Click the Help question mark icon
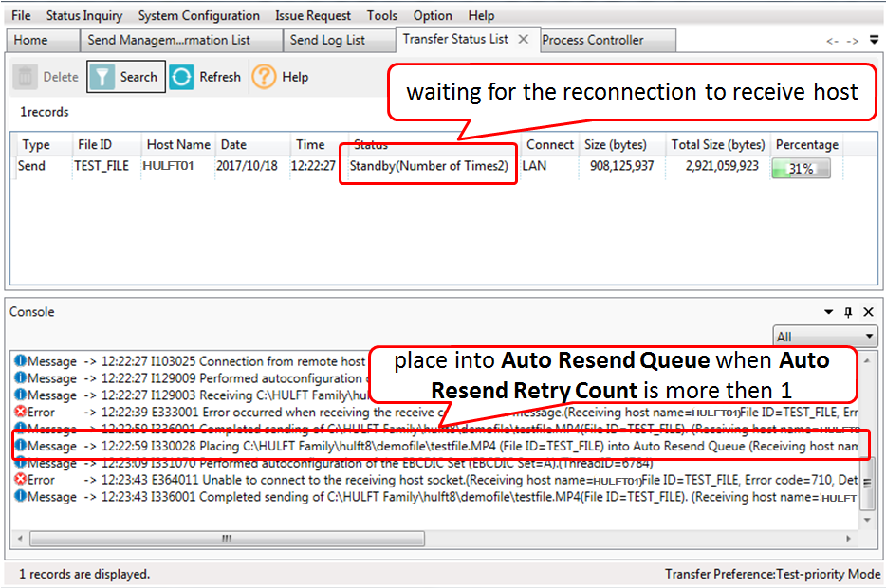Image resolution: width=886 pixels, height=588 pixels. pos(264,77)
